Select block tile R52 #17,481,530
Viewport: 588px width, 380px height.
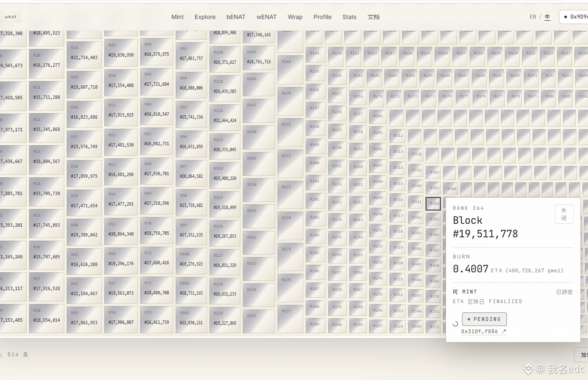pyautogui.click(x=121, y=142)
